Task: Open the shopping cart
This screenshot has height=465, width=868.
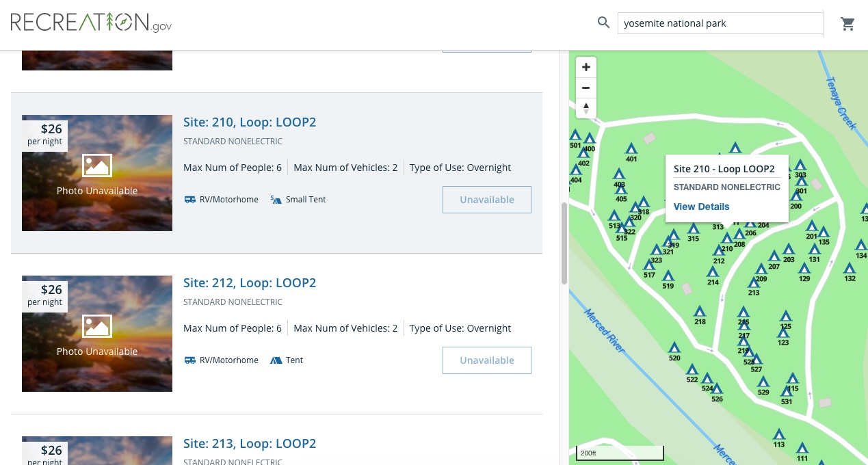Action: [x=847, y=24]
